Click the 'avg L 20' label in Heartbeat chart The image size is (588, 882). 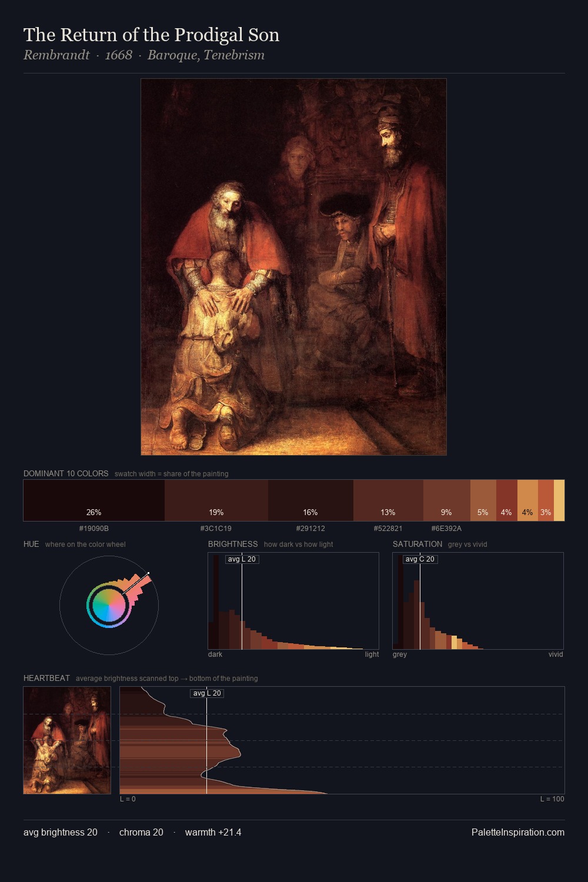coord(207,693)
